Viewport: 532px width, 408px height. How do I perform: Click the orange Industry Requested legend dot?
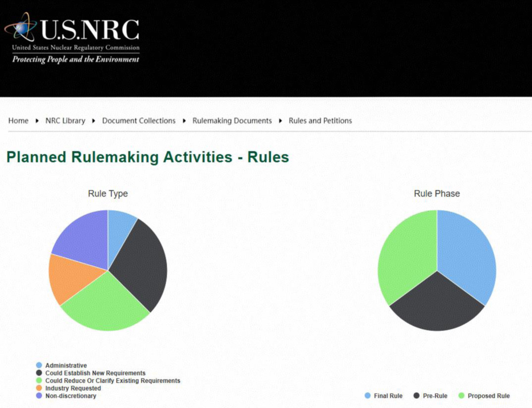tap(39, 388)
